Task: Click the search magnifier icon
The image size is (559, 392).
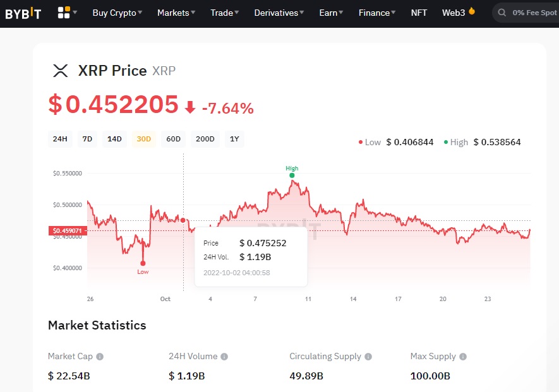Action: click(502, 13)
